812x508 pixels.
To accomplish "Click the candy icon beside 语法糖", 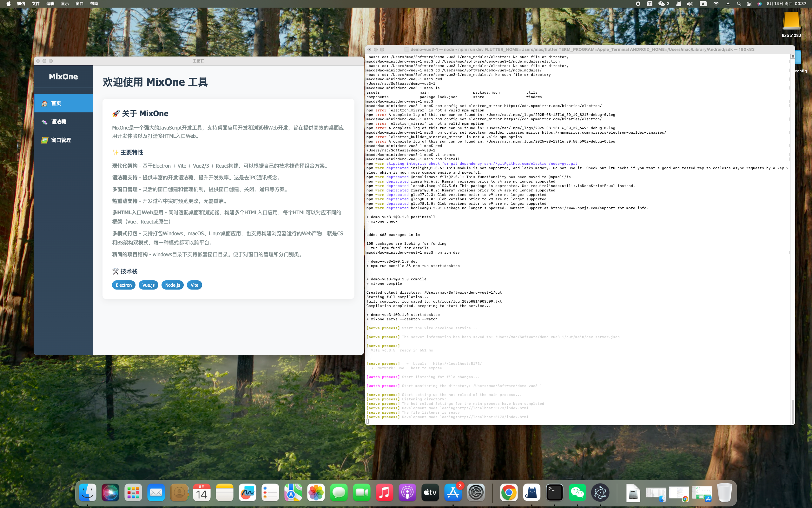I will [x=44, y=122].
